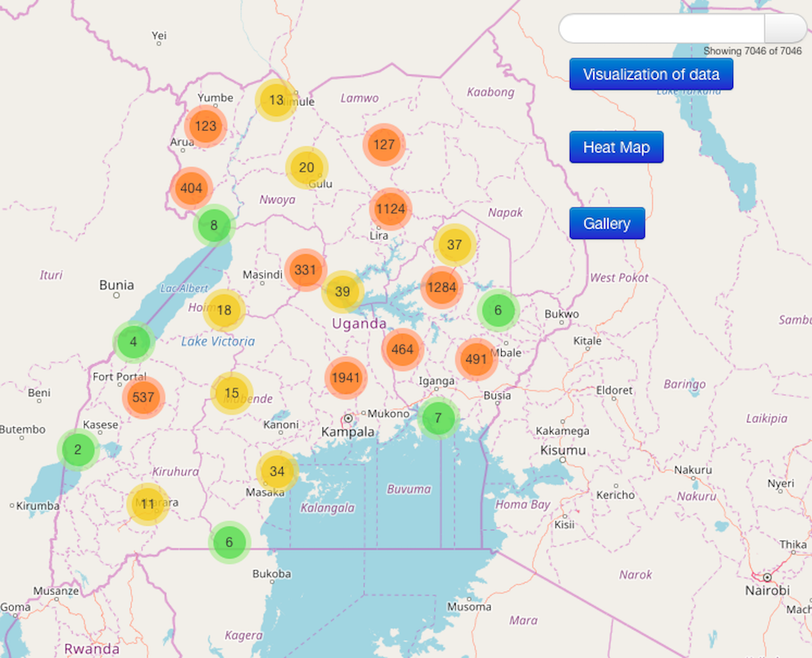The height and width of the screenshot is (658, 812).
Task: Open the Visualization of data view
Action: [651, 74]
